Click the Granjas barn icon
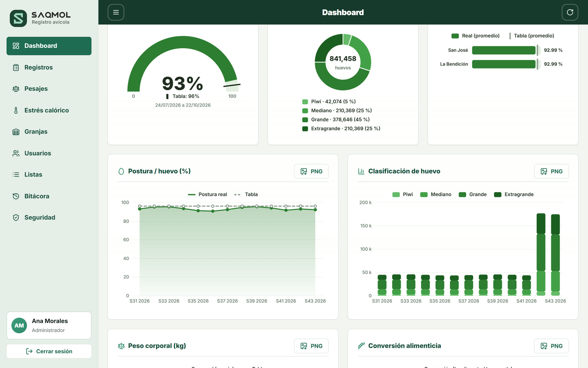 16,132
